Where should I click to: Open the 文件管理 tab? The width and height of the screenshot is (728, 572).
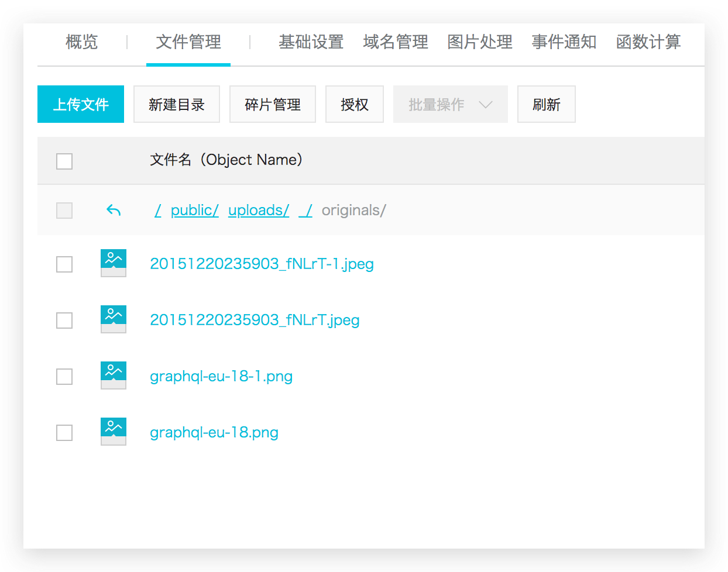(x=188, y=42)
